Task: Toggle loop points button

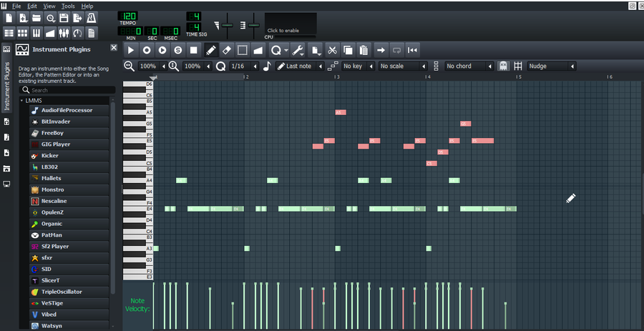Action: tap(396, 51)
